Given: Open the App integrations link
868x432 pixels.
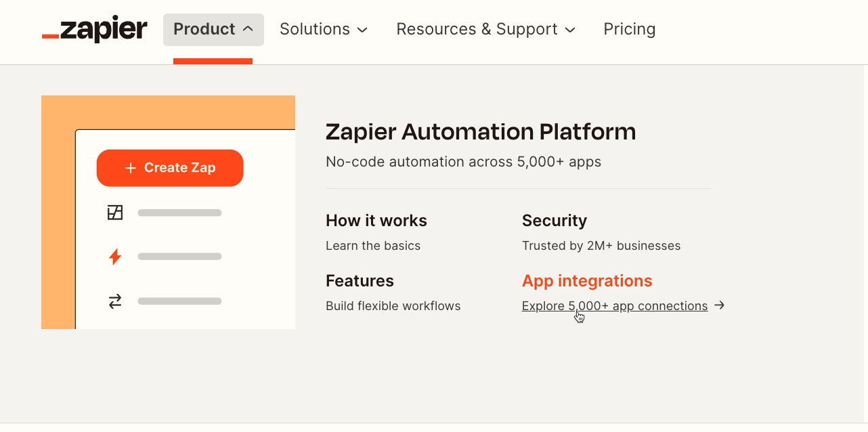Looking at the screenshot, I should click(x=587, y=281).
